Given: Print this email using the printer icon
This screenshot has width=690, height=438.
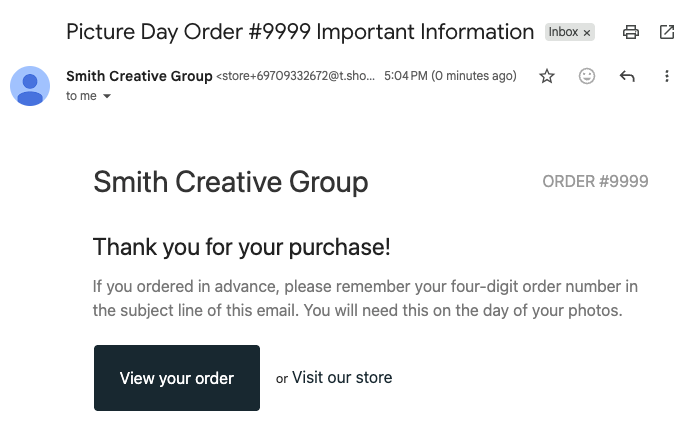Looking at the screenshot, I should [x=631, y=32].
